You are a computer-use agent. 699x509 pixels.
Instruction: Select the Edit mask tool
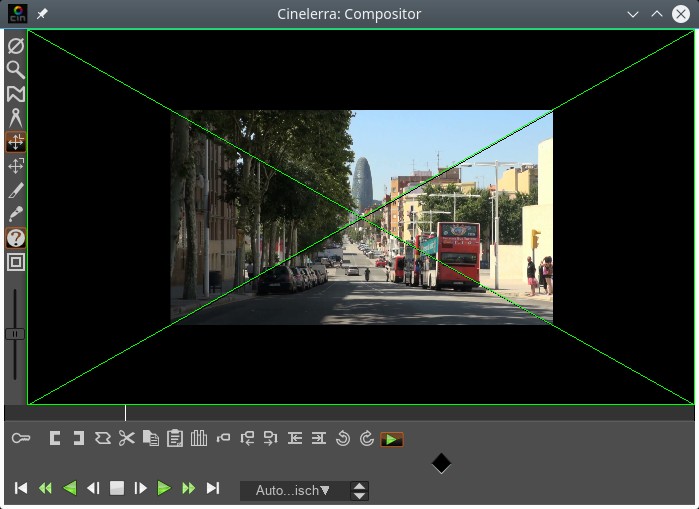click(15, 93)
